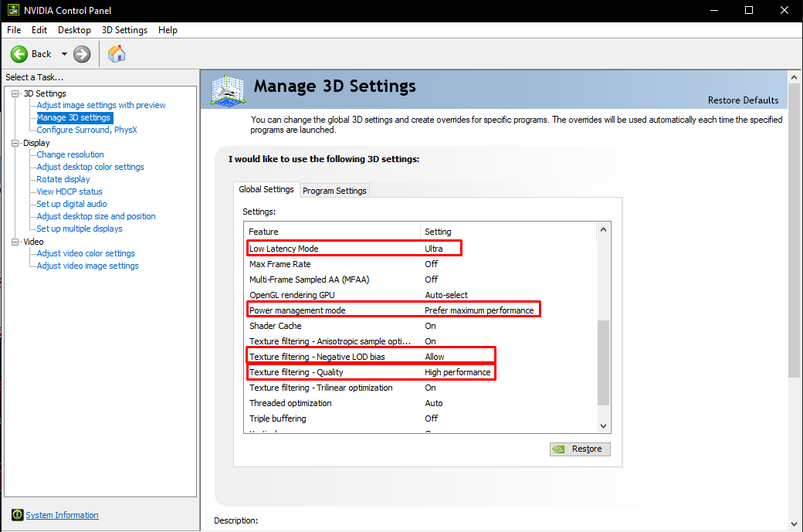Image resolution: width=803 pixels, height=532 pixels.
Task: Click the Manage 3D Settings header icon
Action: click(x=229, y=90)
